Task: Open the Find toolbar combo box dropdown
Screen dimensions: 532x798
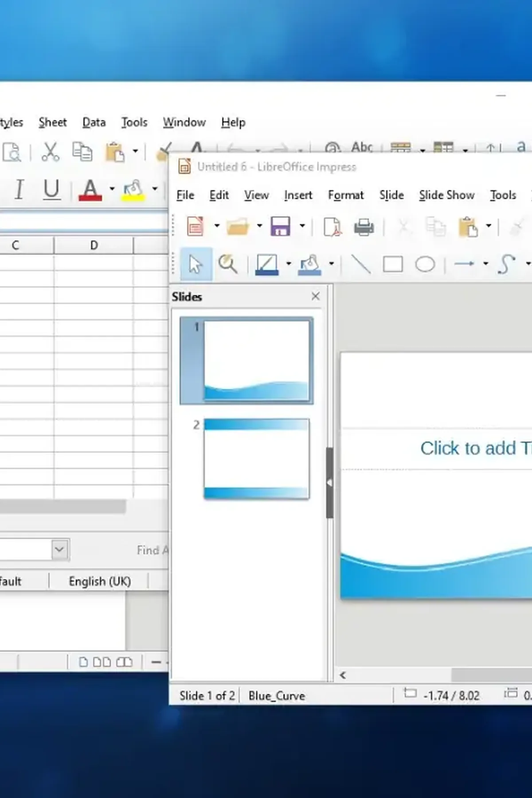Action: point(60,550)
